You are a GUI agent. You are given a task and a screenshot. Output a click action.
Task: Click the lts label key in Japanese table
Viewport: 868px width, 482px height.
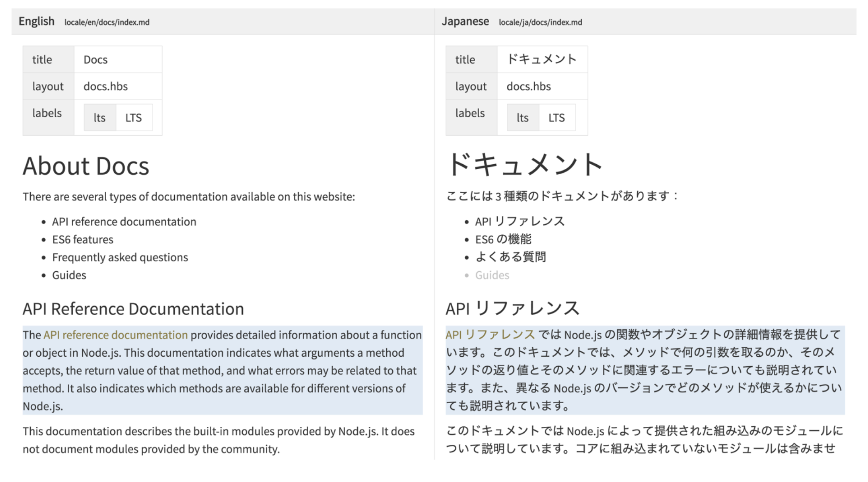[523, 118]
